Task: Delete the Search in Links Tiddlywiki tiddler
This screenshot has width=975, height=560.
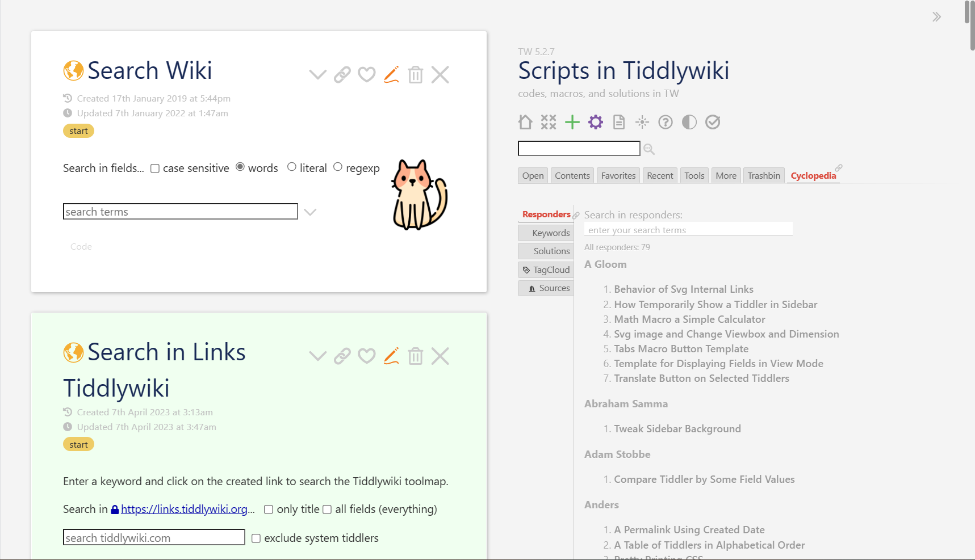Action: pyautogui.click(x=416, y=356)
